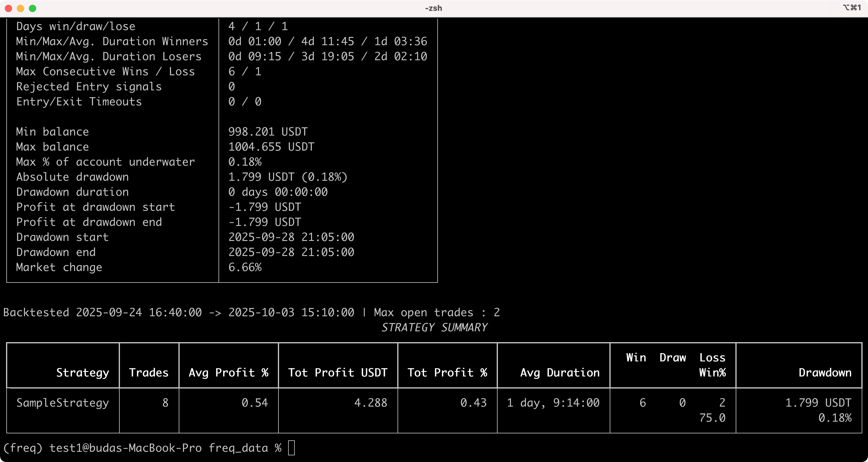Viewport: 868px width, 462px height.
Task: Click the Market change value 6.66%
Action: click(x=245, y=267)
